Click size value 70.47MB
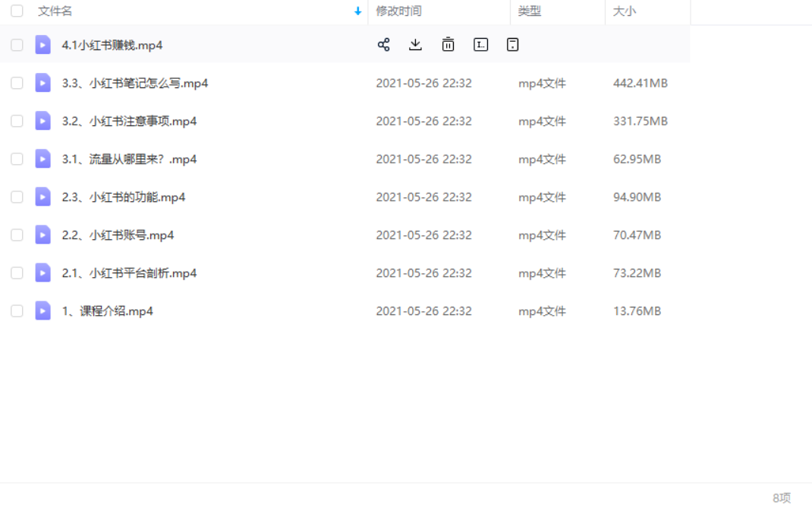The image size is (812, 508). [x=637, y=235]
